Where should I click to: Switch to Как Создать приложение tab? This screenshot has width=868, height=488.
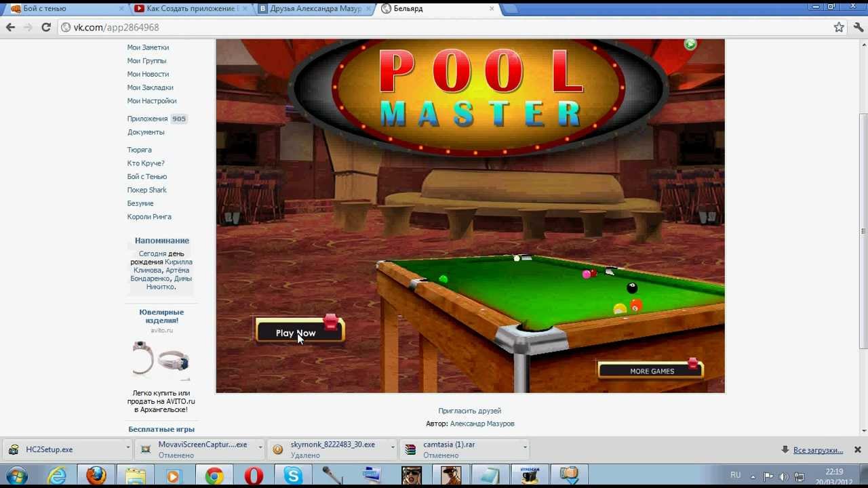190,9
